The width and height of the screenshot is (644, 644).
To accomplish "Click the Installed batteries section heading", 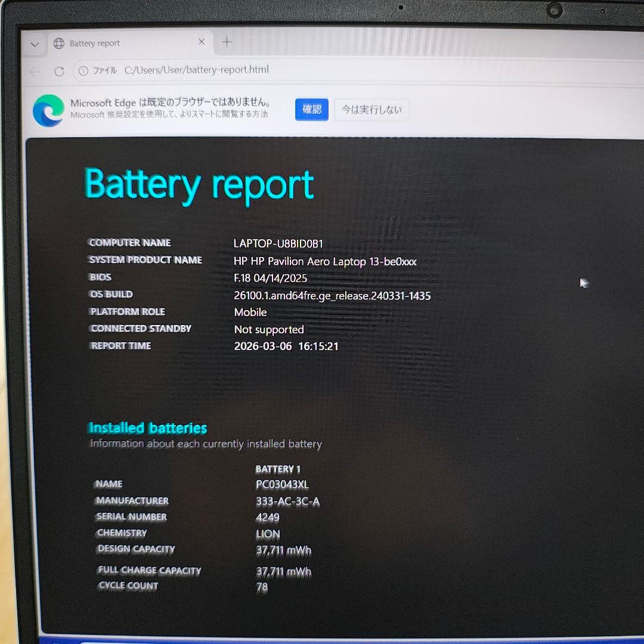I will click(148, 428).
